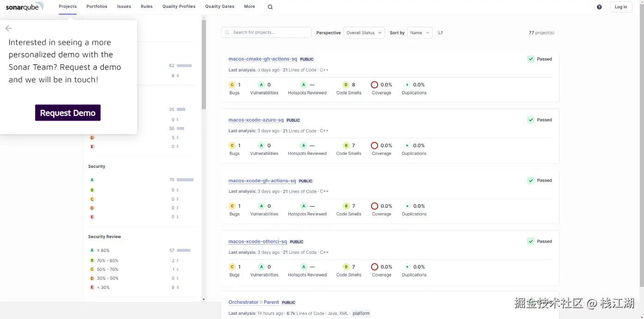644x319 pixels.
Task: Focus the Search for projects field
Action: (x=266, y=32)
